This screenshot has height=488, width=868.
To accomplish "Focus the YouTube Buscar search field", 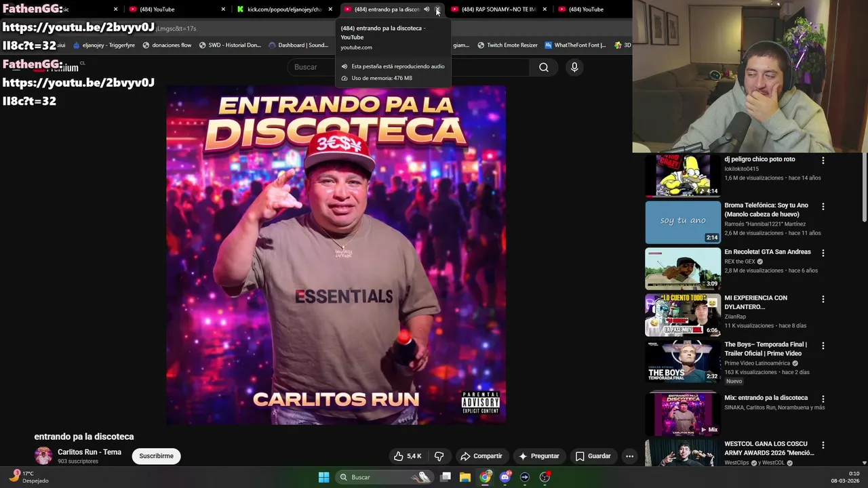I will coord(409,67).
